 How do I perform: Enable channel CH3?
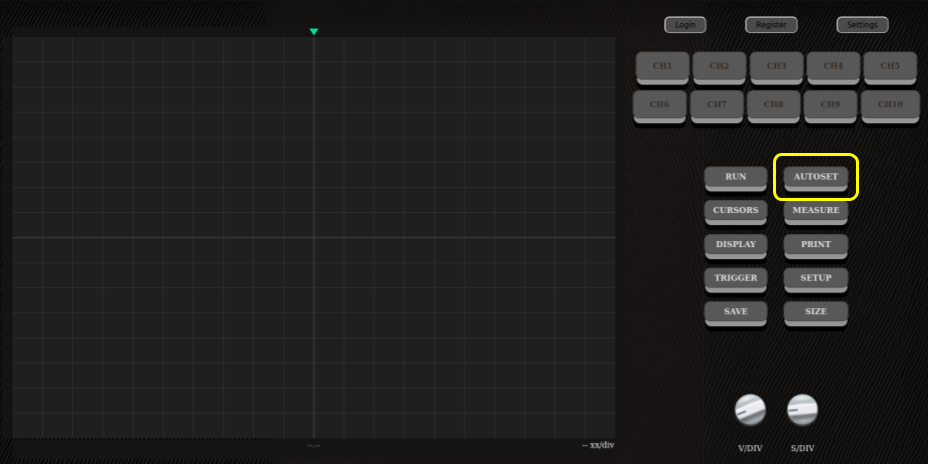click(x=776, y=67)
